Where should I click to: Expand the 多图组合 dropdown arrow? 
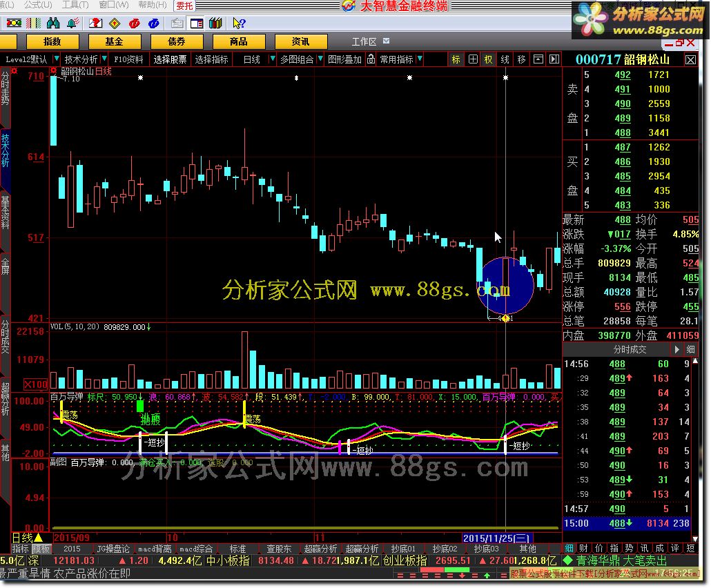pyautogui.click(x=320, y=59)
